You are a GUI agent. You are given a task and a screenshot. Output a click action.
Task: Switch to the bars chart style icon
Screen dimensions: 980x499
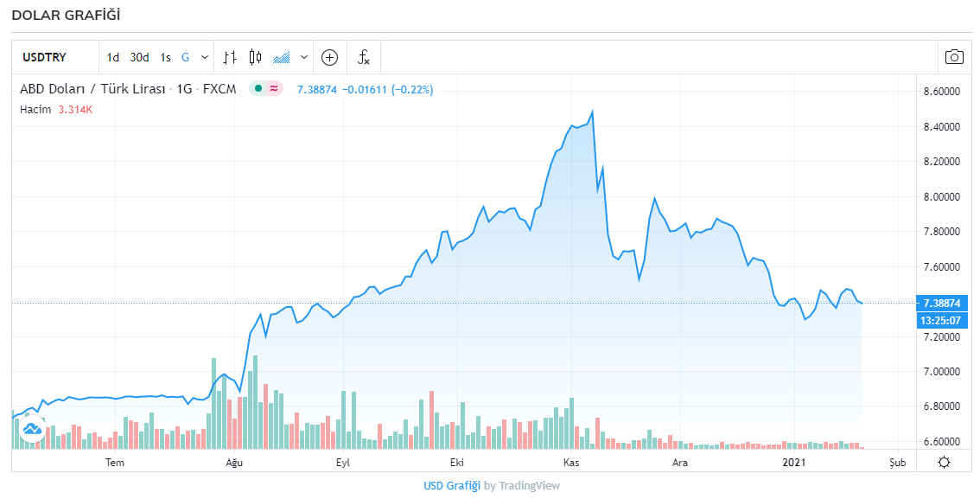[229, 57]
